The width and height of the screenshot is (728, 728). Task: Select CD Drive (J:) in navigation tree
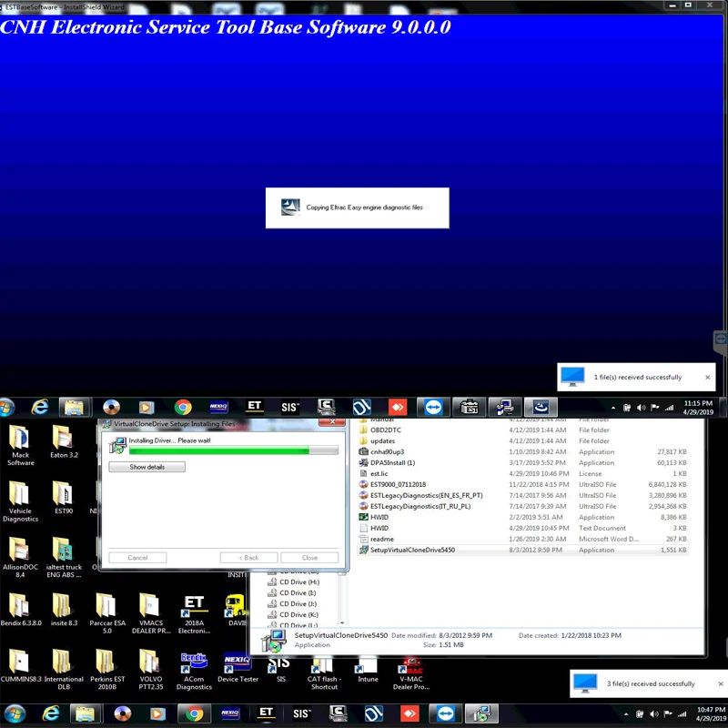click(298, 603)
